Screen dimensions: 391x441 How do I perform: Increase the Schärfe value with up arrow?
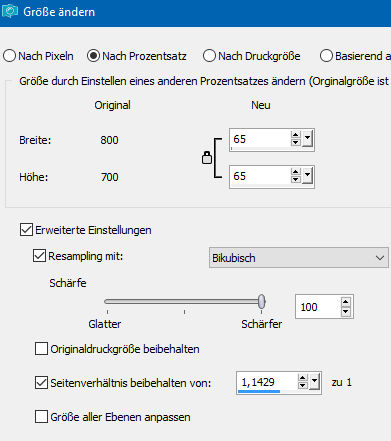click(x=346, y=302)
